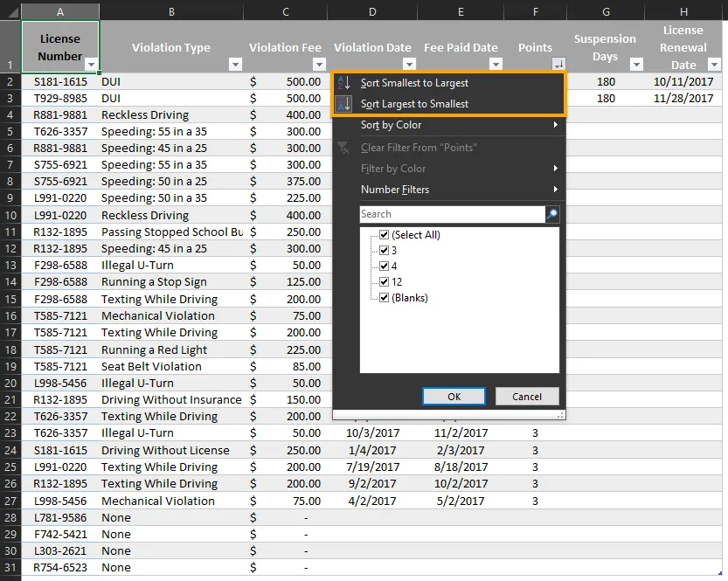Click the filter Search text box
728x581 pixels.
(453, 214)
